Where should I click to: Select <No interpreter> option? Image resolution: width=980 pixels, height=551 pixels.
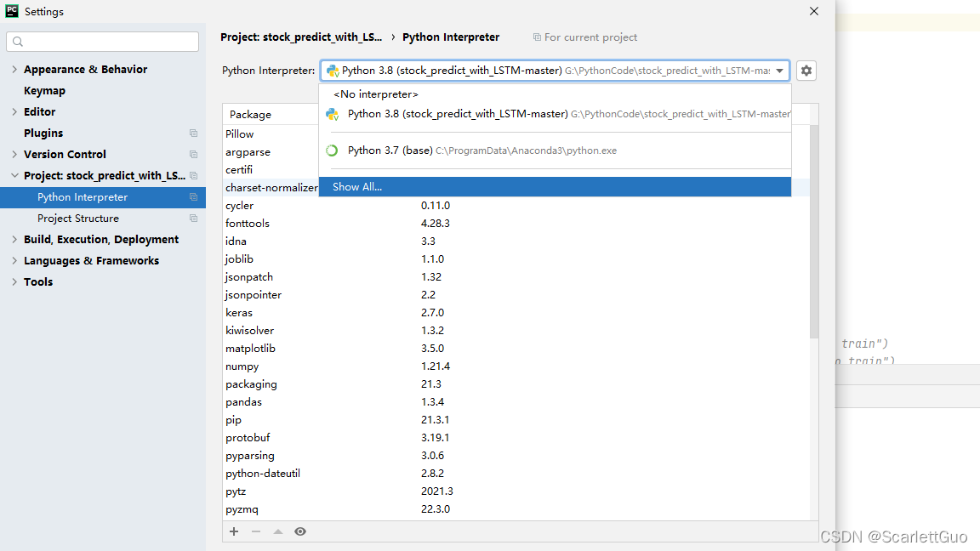point(555,94)
